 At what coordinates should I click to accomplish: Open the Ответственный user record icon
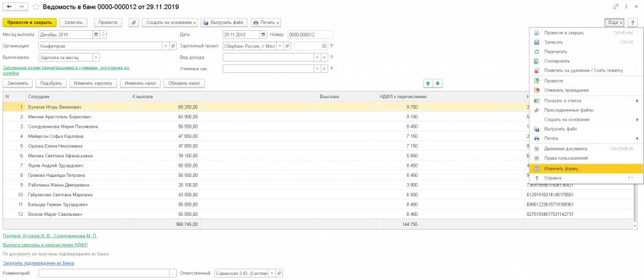[x=279, y=273]
